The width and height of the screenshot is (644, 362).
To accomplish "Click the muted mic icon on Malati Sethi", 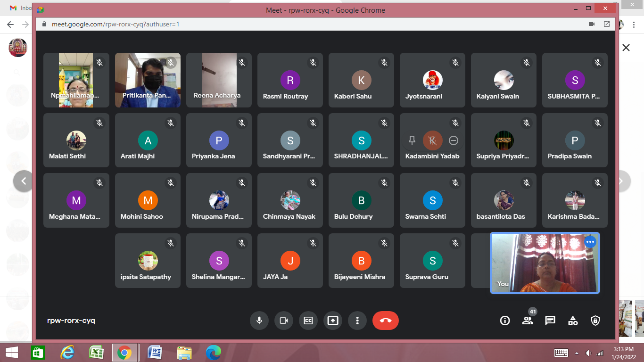I will [99, 123].
